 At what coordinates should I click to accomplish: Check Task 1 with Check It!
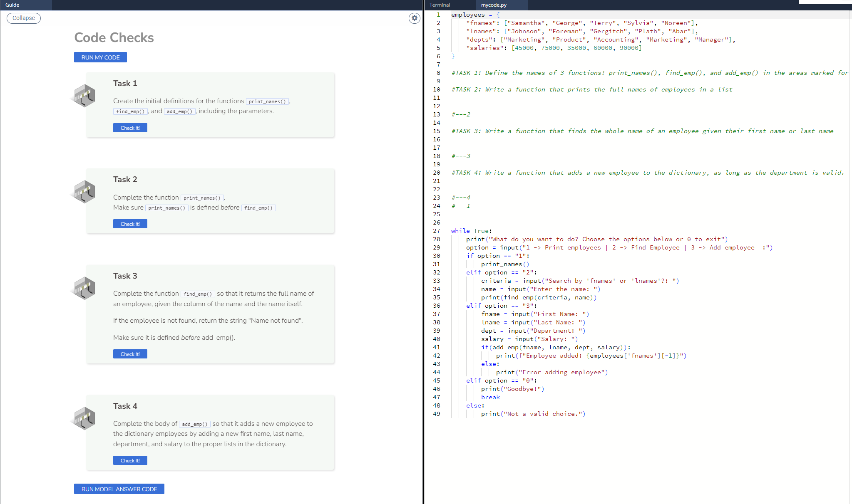130,128
